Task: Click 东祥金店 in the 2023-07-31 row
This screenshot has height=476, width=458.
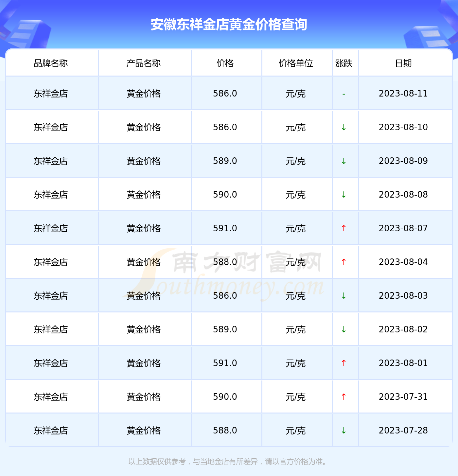Action: tap(51, 397)
